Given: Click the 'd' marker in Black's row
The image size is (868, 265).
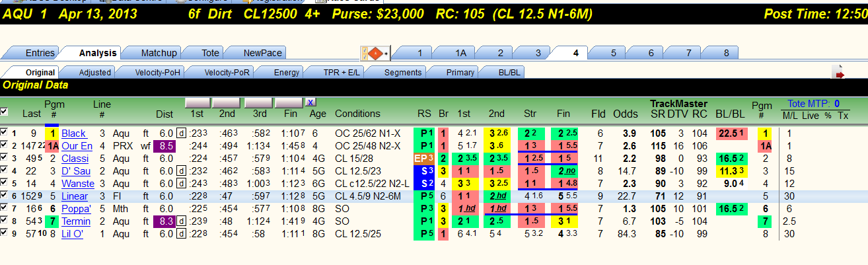Looking at the screenshot, I should (181, 133).
